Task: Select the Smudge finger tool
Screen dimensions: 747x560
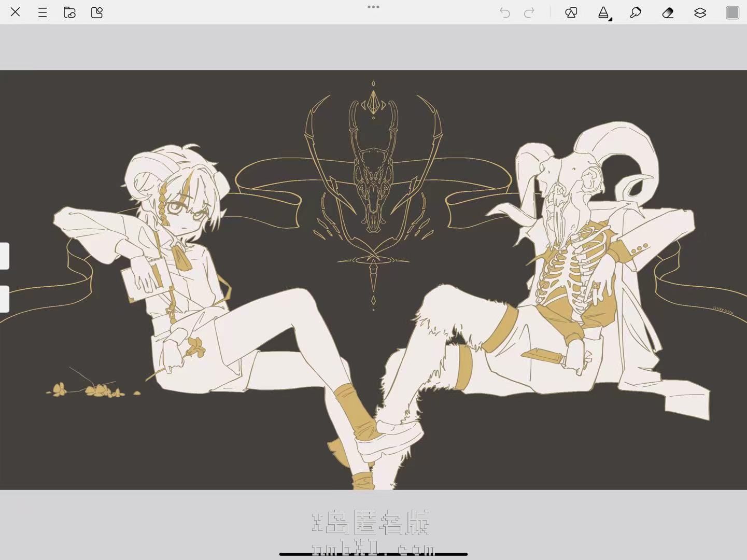Action: (636, 12)
